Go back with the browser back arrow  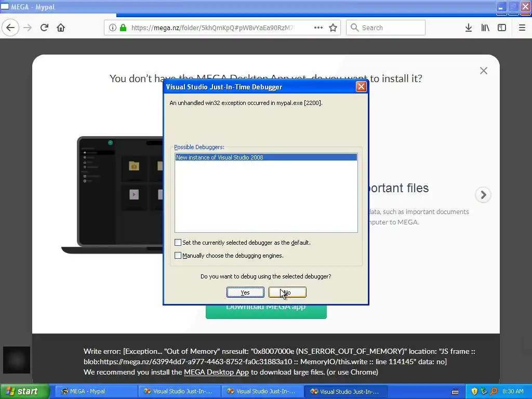10,28
